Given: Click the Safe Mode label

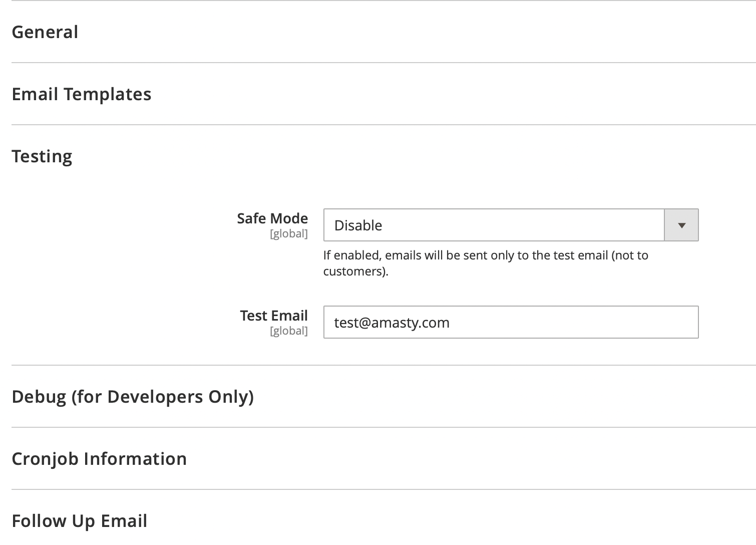Looking at the screenshot, I should coord(272,218).
